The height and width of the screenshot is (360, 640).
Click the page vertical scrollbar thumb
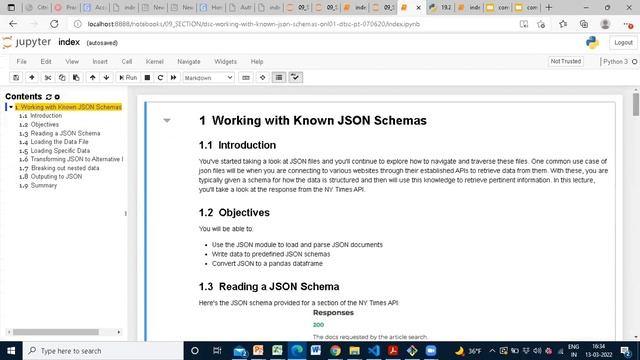(x=636, y=104)
